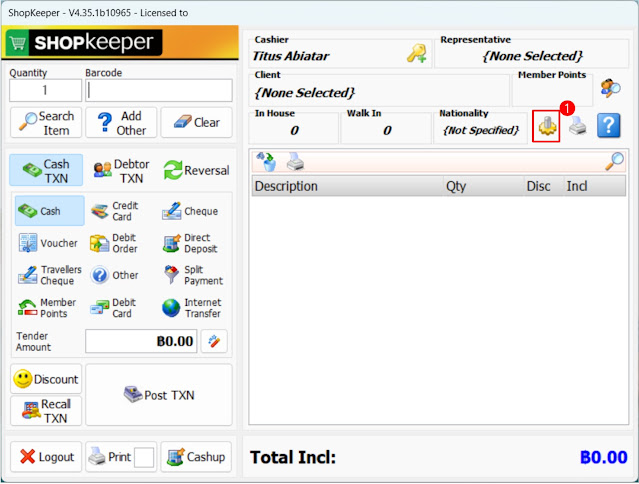Viewport: 639px width, 484px height.
Task: Click the Print button
Action: coord(110,457)
